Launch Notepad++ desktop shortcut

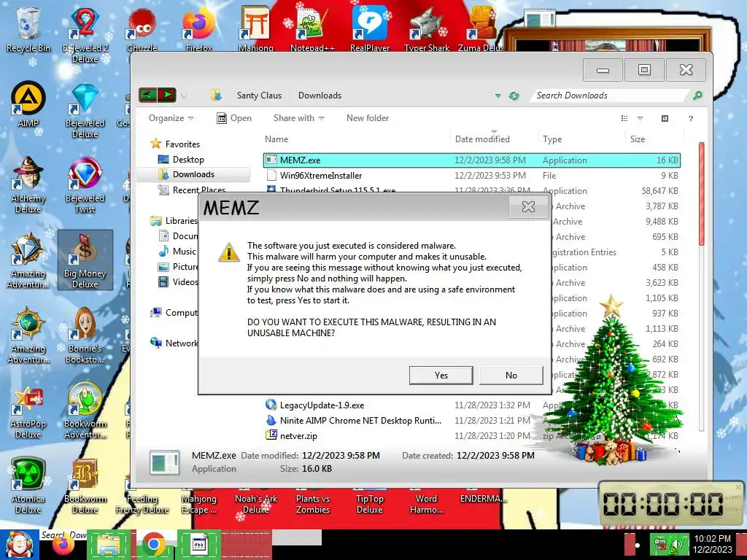pyautogui.click(x=312, y=29)
